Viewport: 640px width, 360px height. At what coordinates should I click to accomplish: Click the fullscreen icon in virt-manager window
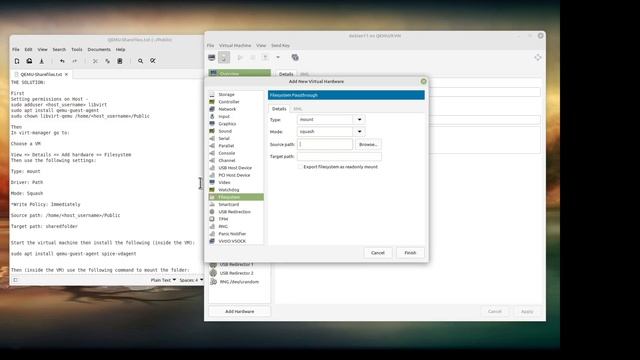(538, 58)
